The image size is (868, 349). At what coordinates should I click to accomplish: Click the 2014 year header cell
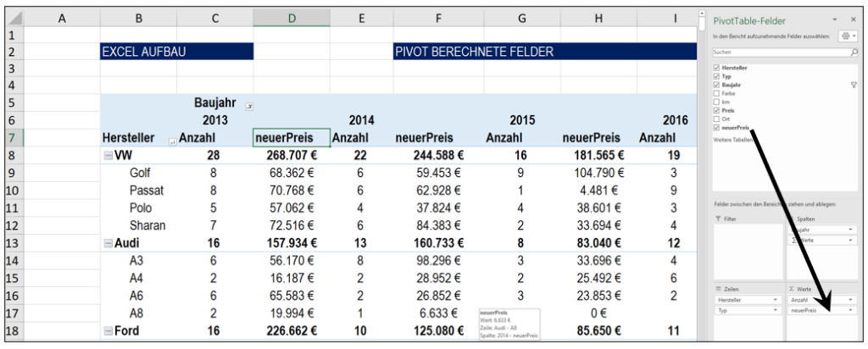(x=361, y=120)
